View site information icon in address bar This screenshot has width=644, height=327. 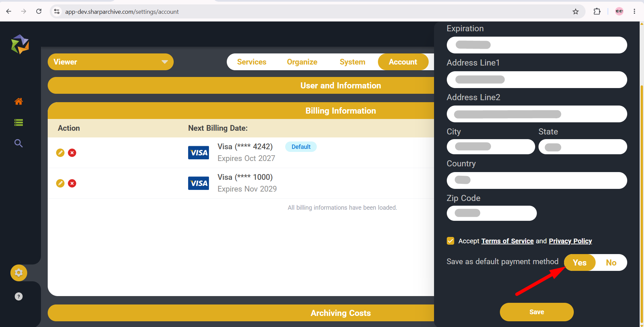point(57,11)
